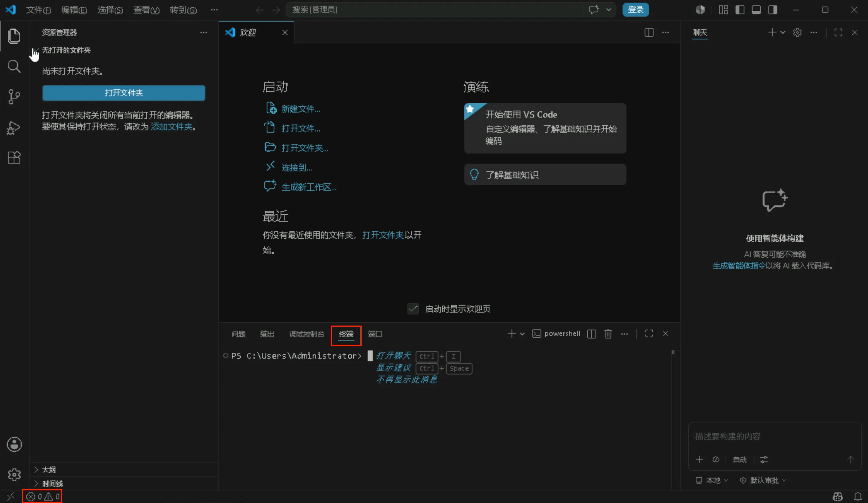This screenshot has height=503, width=868.
Task: Split the Welcome editor to the right
Action: (649, 33)
